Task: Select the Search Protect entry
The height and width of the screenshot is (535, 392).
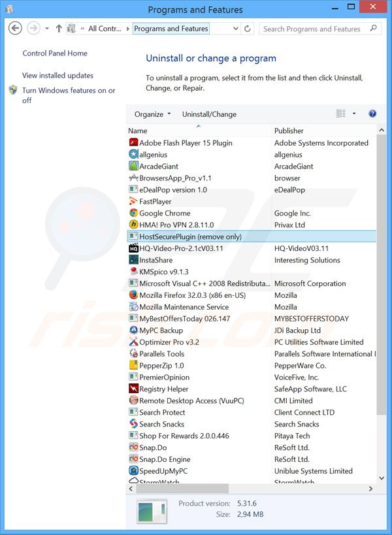Action: (x=252, y=412)
